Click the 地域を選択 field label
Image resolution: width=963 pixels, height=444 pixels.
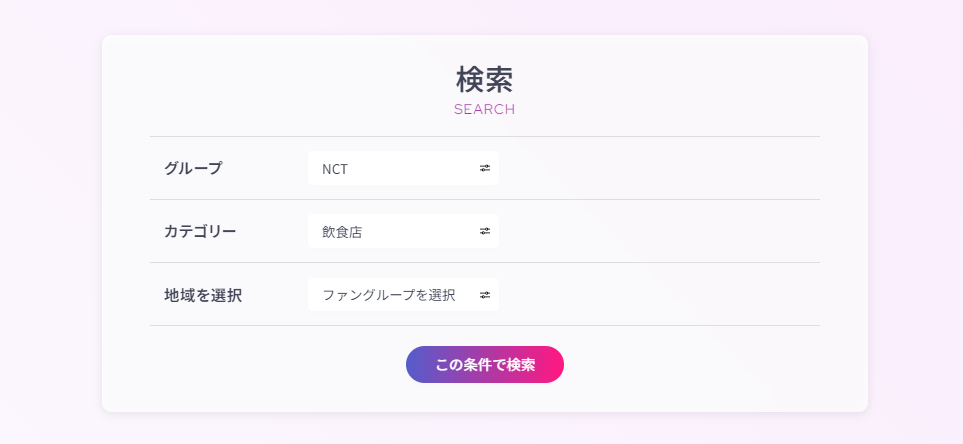coord(203,295)
